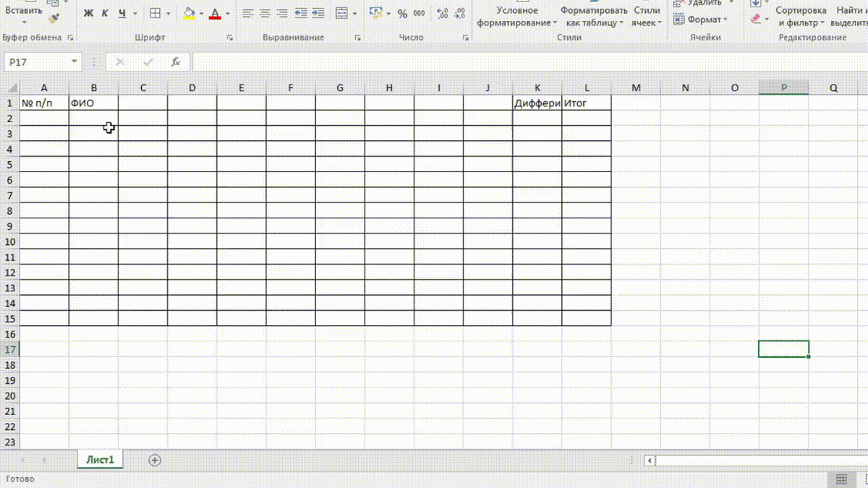Select cell containing 'Диффери'
This screenshot has height=488, width=868.
pyautogui.click(x=537, y=103)
